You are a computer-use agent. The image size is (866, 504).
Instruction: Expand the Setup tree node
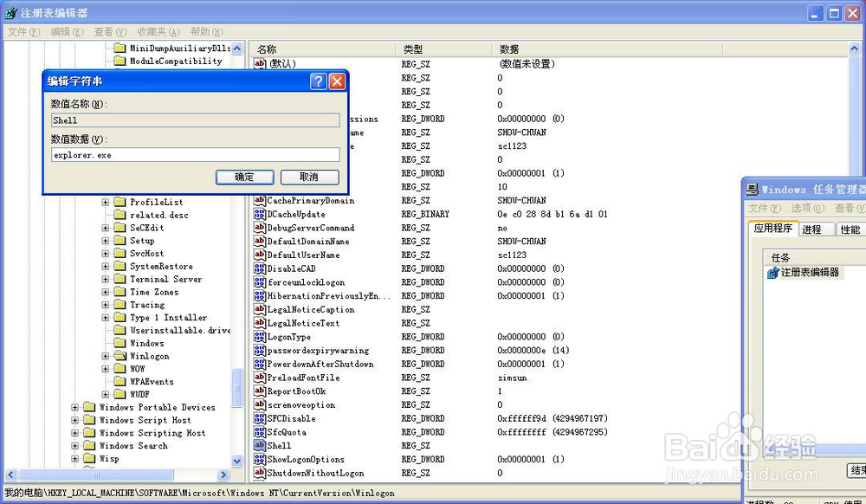106,241
